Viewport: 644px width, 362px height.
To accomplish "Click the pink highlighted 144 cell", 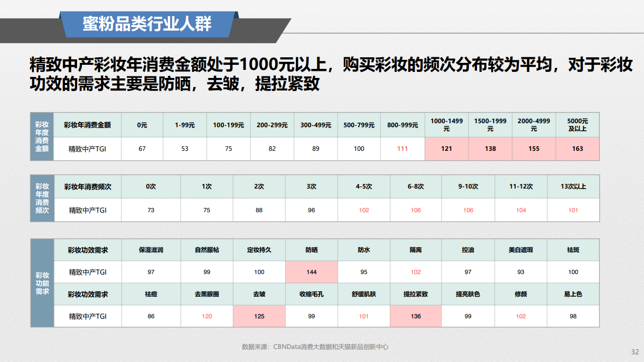I will [x=311, y=272].
